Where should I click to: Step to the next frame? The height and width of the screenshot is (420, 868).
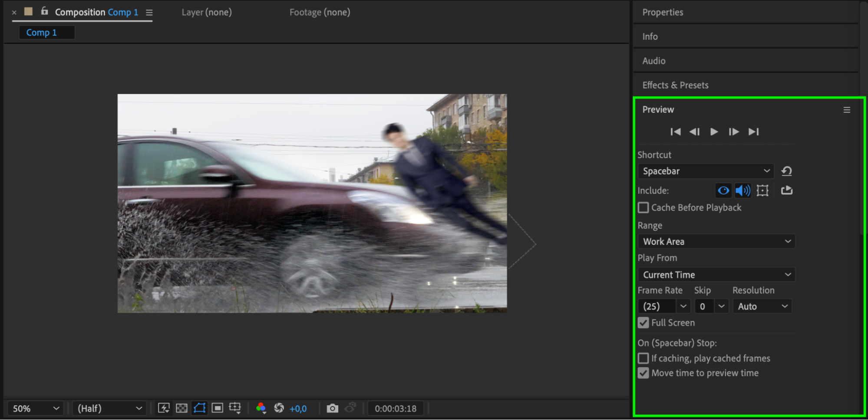pos(734,131)
